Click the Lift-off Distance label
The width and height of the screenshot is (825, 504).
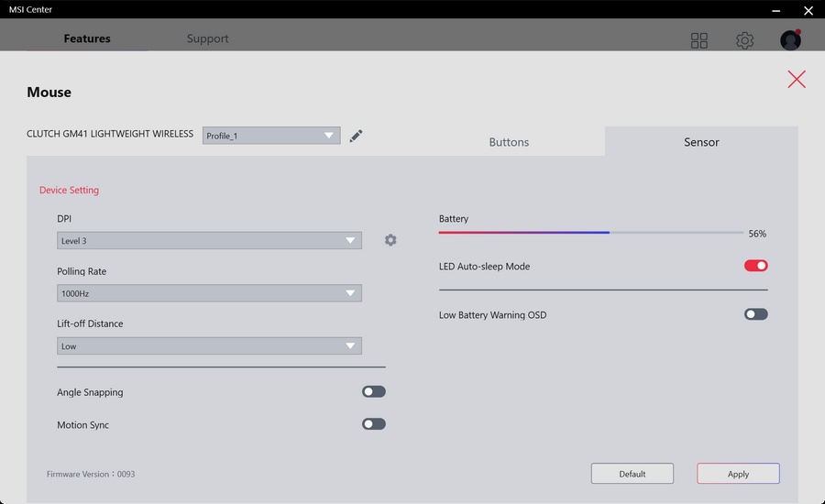coord(90,323)
